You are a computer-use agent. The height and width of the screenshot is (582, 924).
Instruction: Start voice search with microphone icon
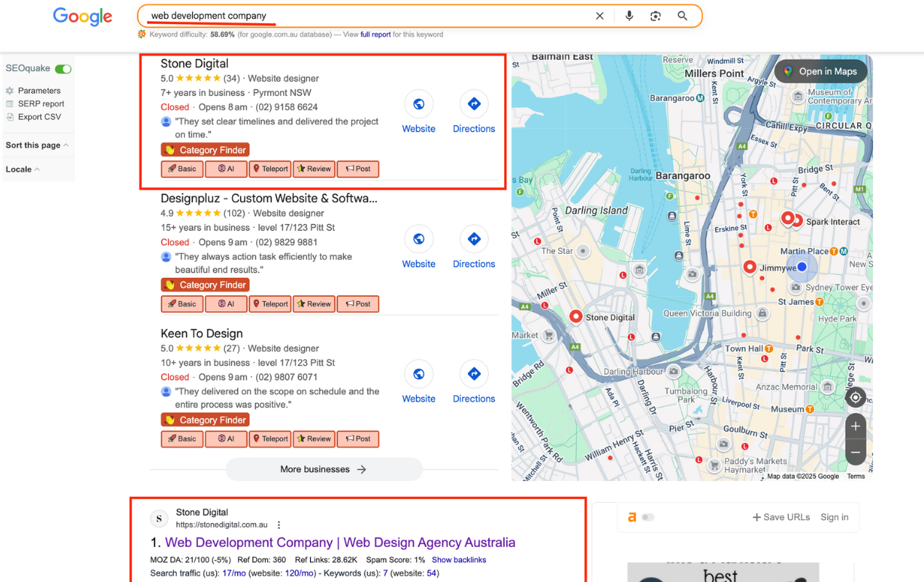pos(629,16)
